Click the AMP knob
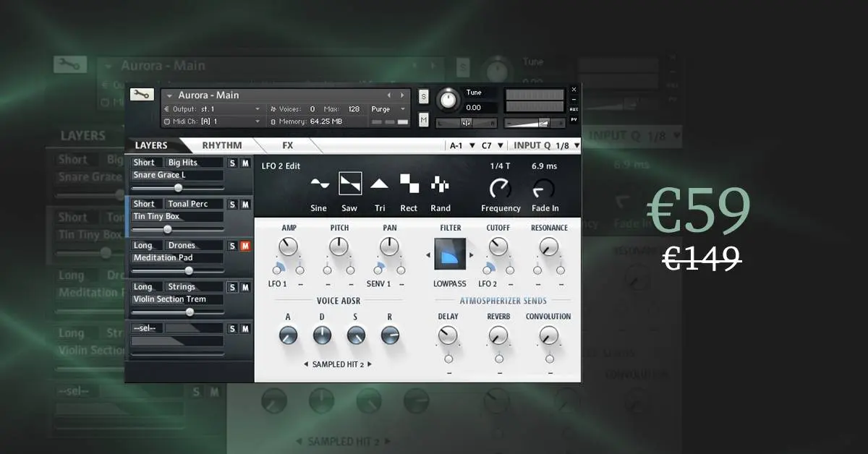The image size is (868, 454). (288, 248)
